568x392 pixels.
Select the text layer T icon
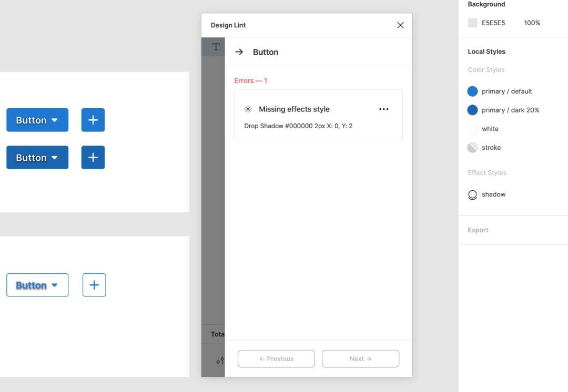[x=216, y=47]
